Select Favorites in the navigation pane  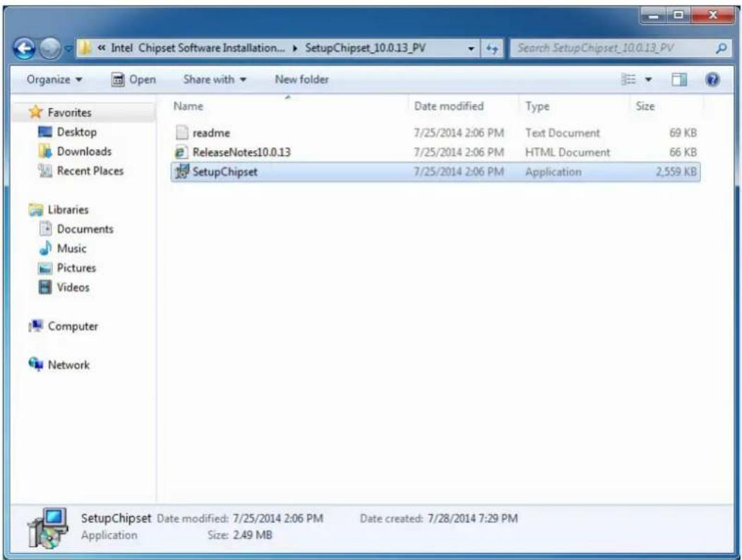point(69,113)
